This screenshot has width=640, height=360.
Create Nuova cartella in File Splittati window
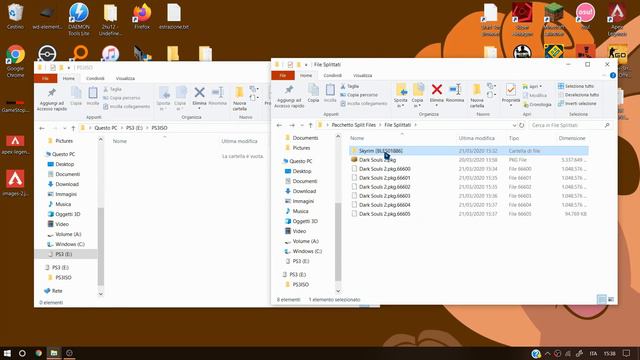coord(476,96)
